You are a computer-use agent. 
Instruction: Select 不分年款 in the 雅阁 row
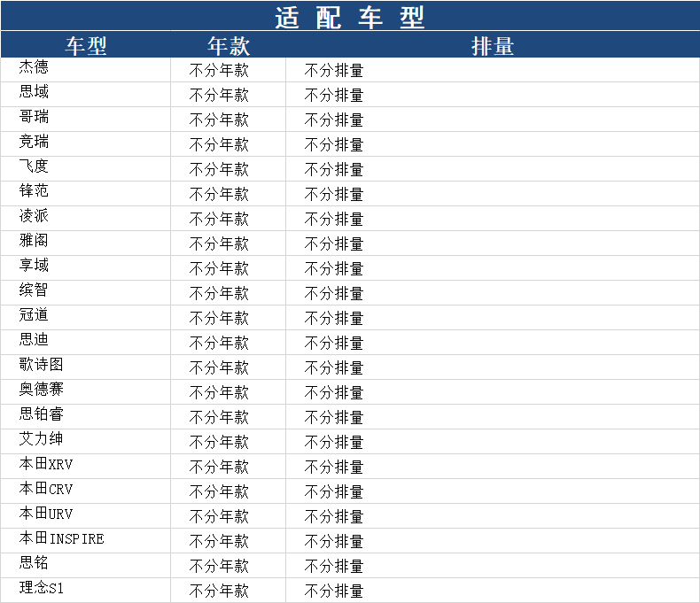(x=219, y=244)
